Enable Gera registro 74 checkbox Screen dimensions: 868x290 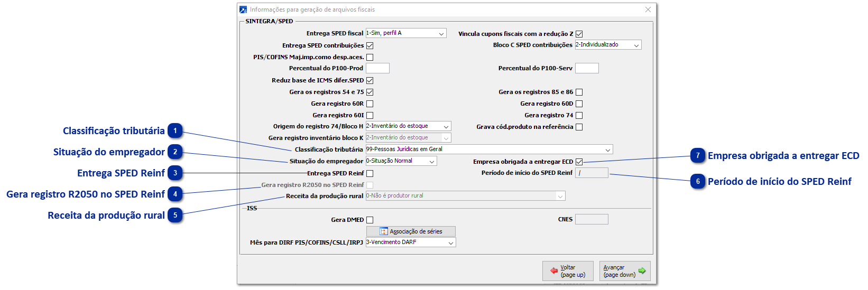click(579, 116)
